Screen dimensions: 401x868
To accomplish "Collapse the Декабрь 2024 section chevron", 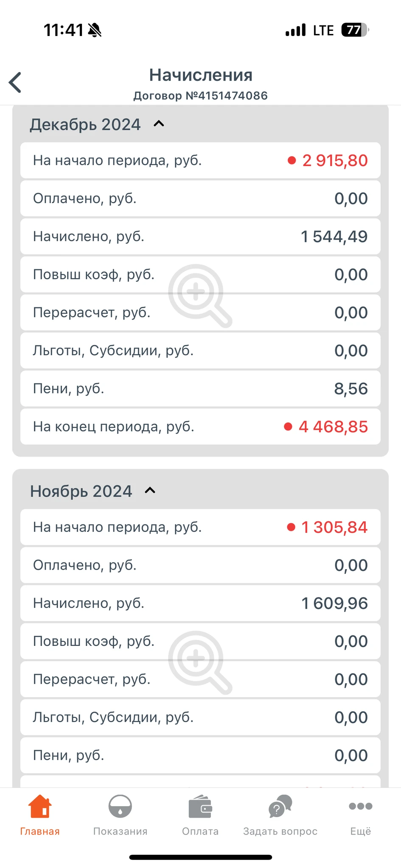I will 159,124.
